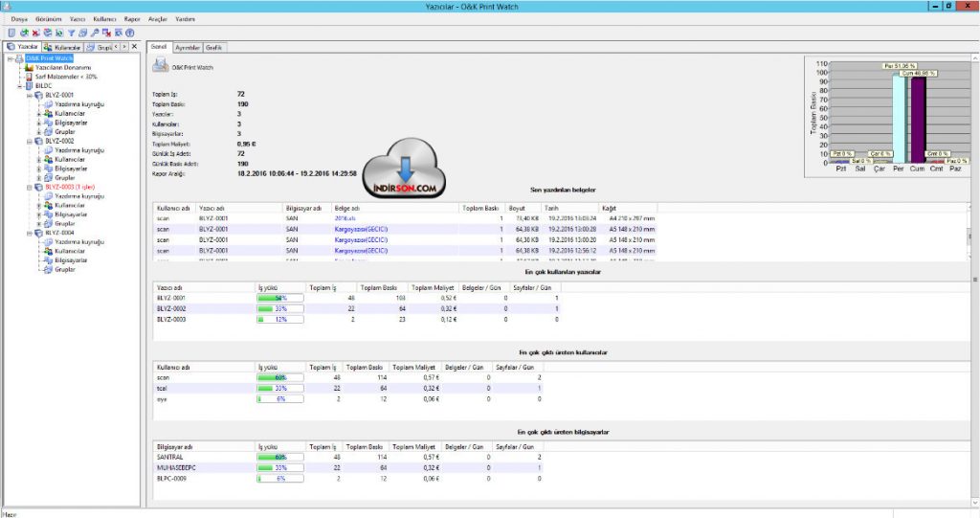Collapse the O&K Print Watch root node
Viewport: 980px width, 518px height.
(10, 58)
